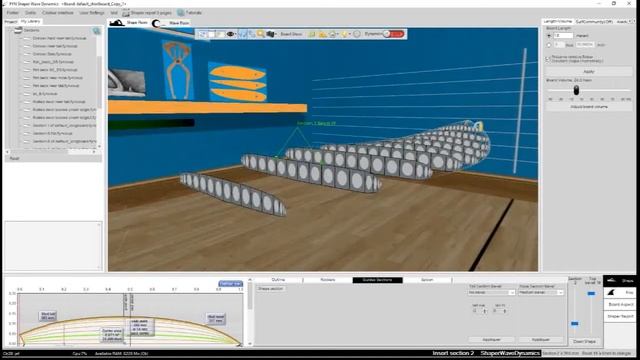The image size is (640, 360).
Task: Click the search icon beside Sections
Action: pyautogui.click(x=96, y=31)
